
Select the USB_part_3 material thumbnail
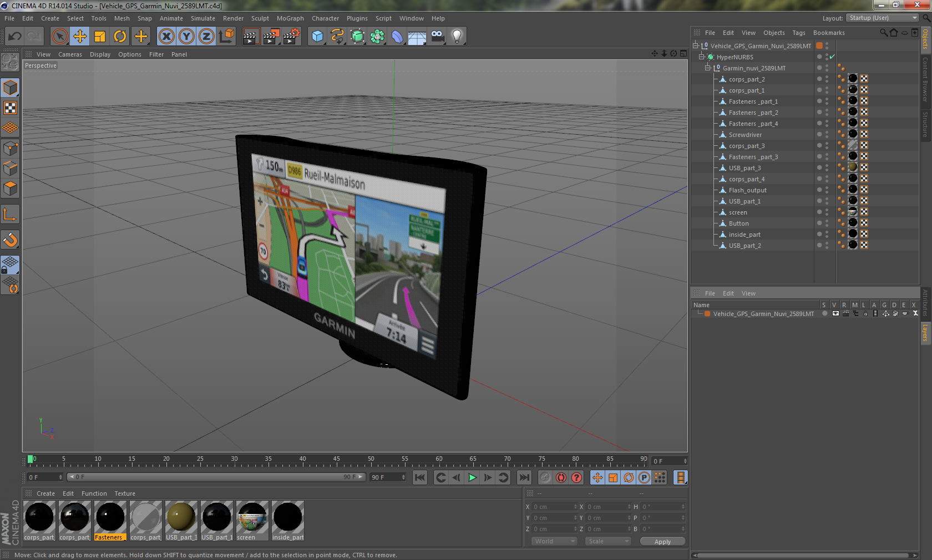click(181, 521)
